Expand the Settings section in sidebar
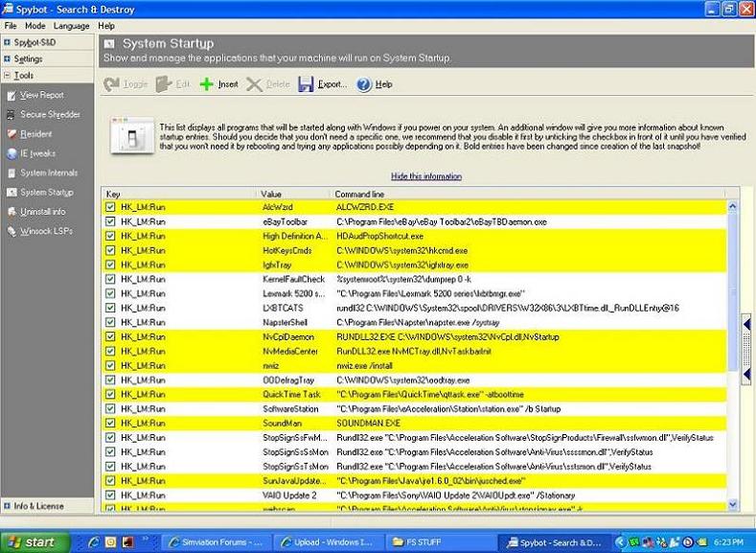Viewport: 756px width, 553px height. tap(27, 58)
